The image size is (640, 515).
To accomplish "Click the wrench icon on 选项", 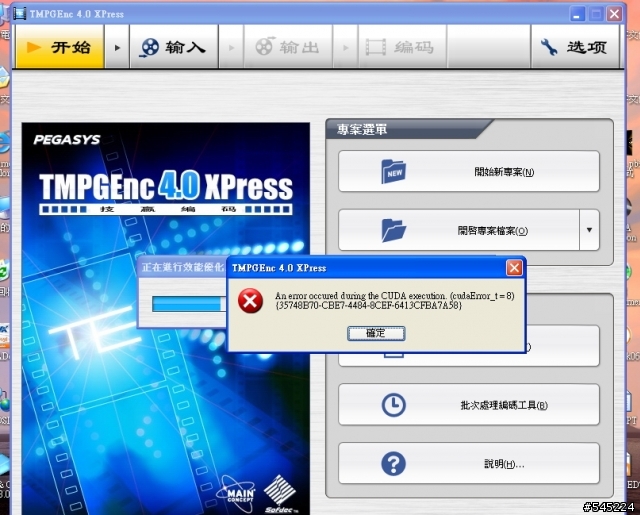I will pyautogui.click(x=549, y=47).
